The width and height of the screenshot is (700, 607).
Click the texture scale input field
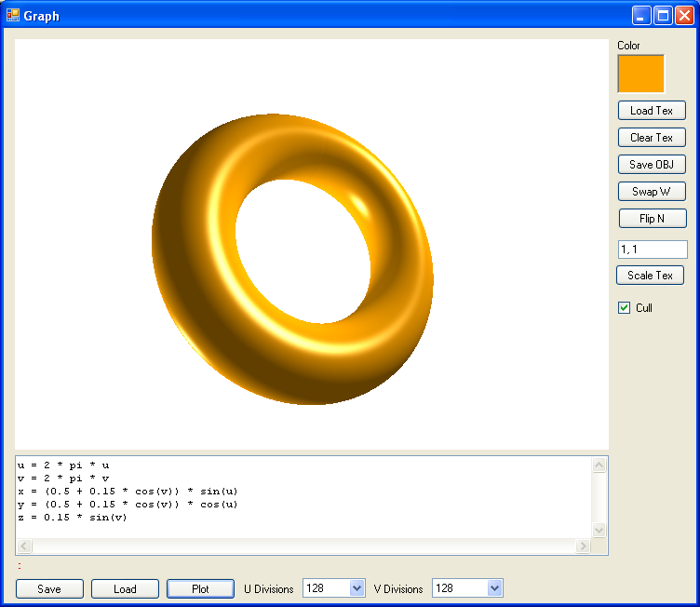(x=652, y=250)
